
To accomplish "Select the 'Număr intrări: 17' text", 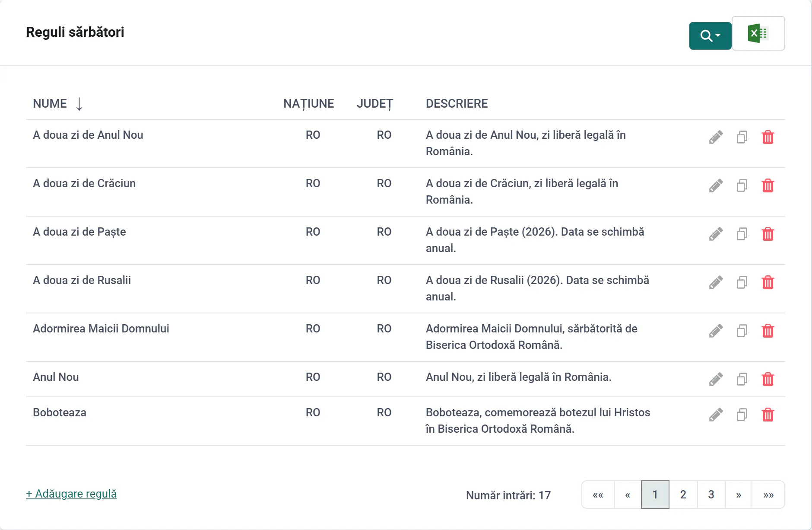I will [x=508, y=495].
